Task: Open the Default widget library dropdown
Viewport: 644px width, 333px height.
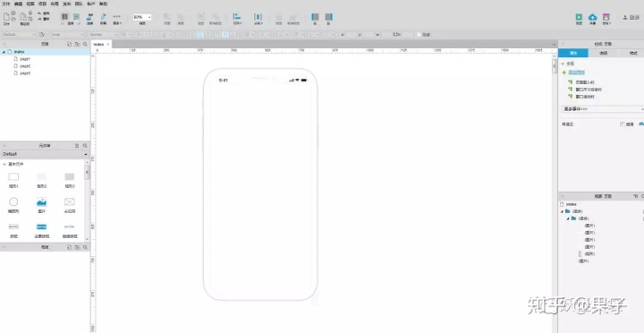Action: (x=45, y=154)
